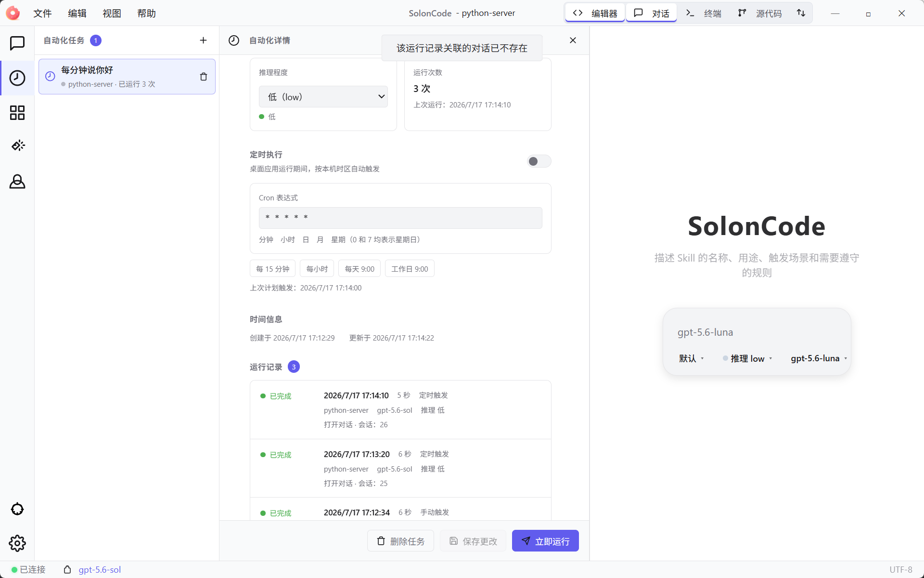Select the 每分钟说你好 task item
Screen dimensions: 924x578
[x=127, y=77]
